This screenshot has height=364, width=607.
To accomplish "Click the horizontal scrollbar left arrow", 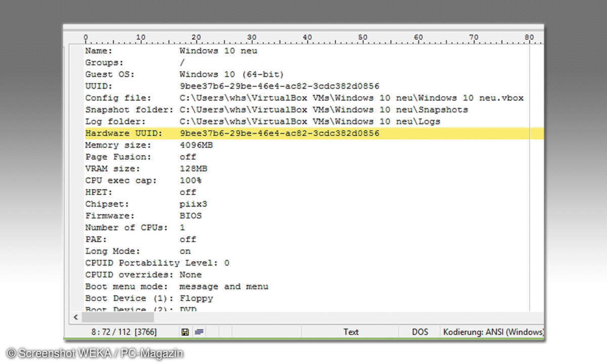I will pos(76,317).
